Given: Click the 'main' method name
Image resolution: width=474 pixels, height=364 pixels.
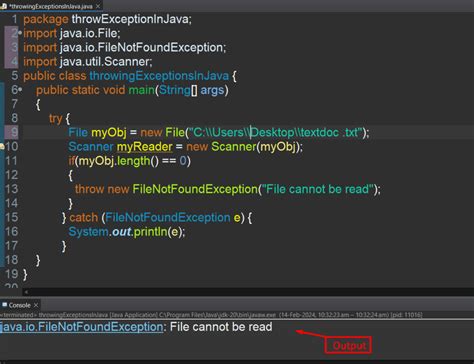Looking at the screenshot, I should pyautogui.click(x=141, y=90).
